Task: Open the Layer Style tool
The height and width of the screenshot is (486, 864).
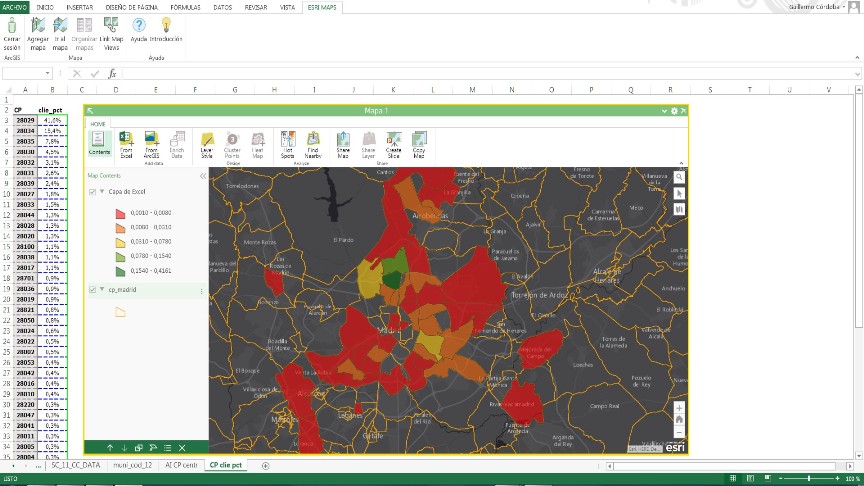Action: coord(207,145)
